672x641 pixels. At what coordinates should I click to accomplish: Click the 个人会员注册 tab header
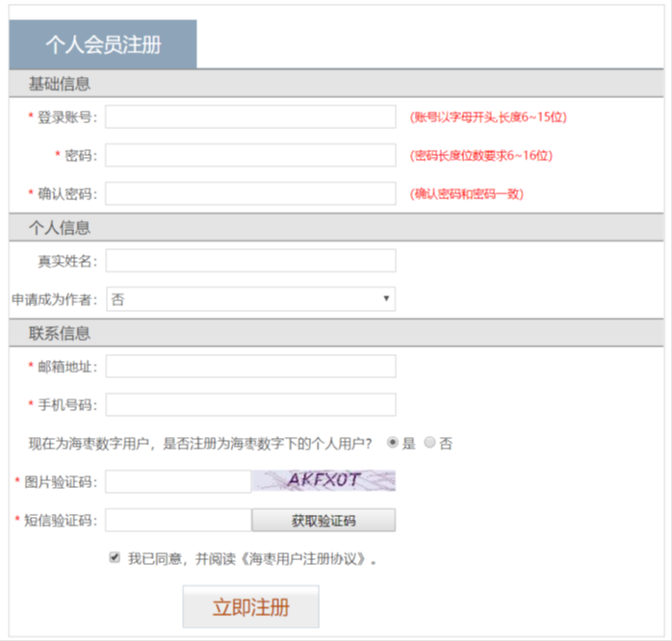point(103,44)
